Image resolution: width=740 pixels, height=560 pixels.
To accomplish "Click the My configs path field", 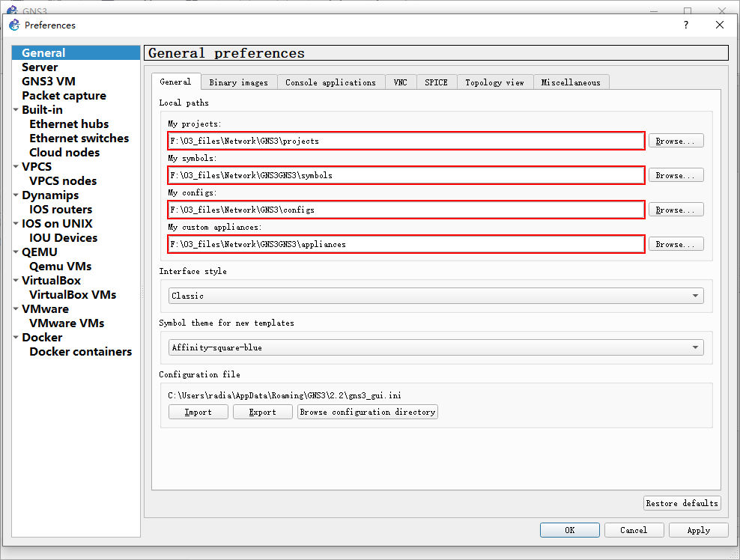I will [x=406, y=210].
